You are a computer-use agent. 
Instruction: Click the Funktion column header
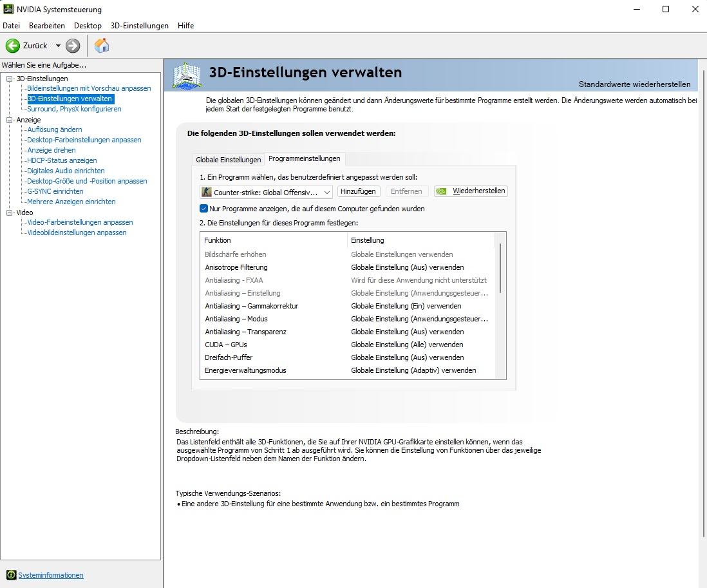(274, 240)
